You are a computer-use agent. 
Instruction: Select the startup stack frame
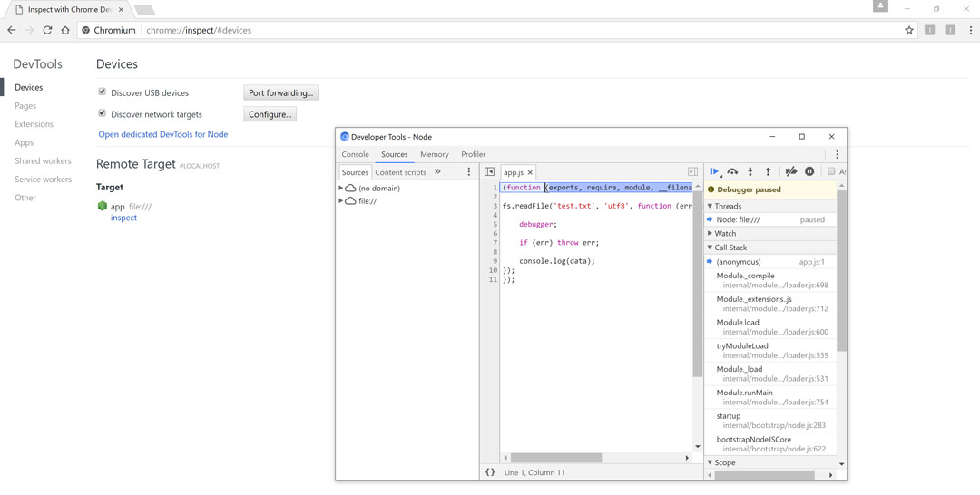pos(770,421)
